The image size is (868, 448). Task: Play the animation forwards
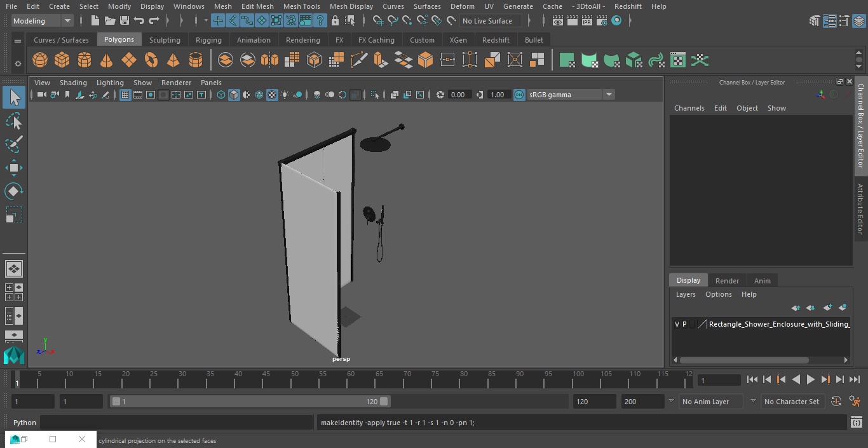pos(811,379)
